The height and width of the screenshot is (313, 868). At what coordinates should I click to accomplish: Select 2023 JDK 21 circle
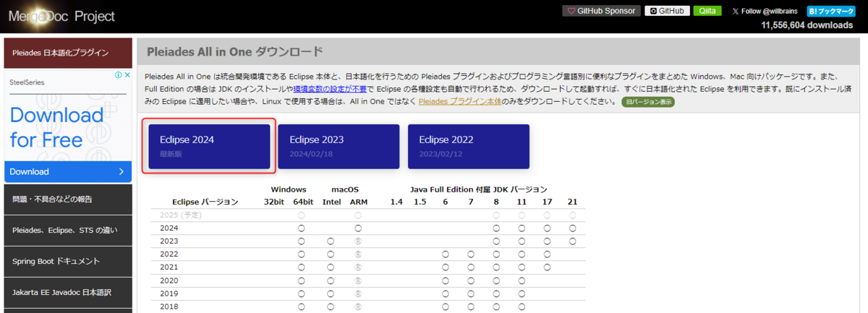coord(572,241)
